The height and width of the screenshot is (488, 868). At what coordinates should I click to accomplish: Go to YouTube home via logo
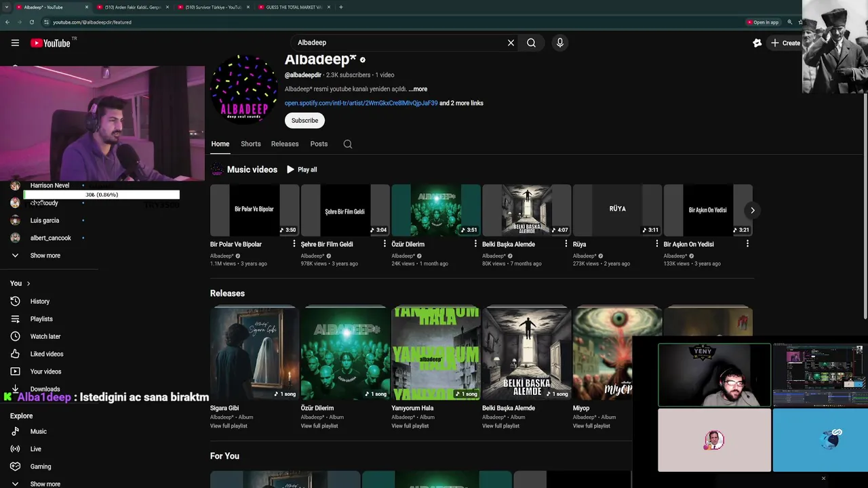click(x=50, y=43)
